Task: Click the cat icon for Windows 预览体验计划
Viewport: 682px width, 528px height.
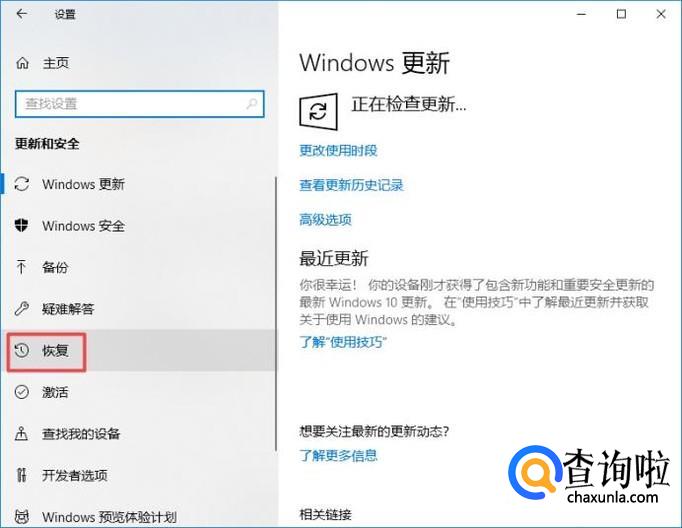Action: pos(22,517)
